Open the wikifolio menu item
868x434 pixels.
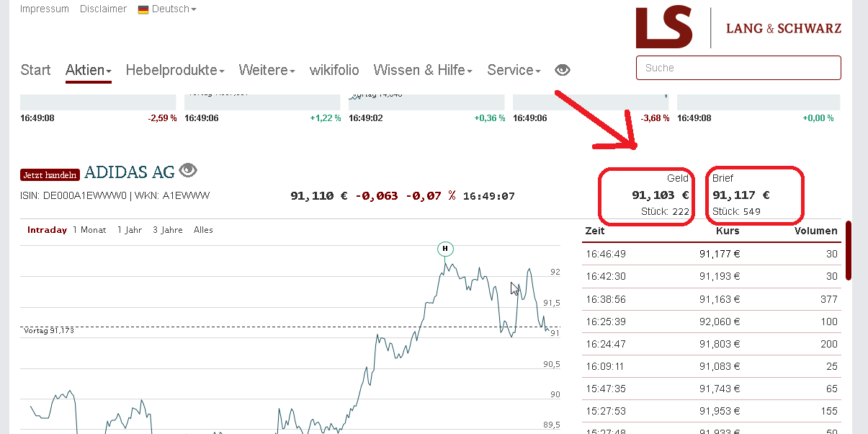tap(334, 70)
